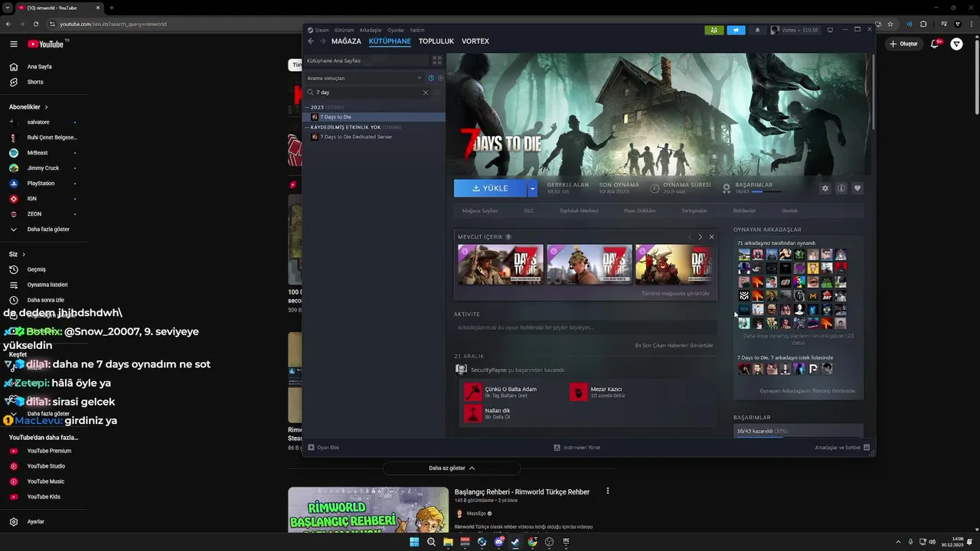Click the Mevcut İçerik help question mark
Viewport: 980px width, 551px height.
pyautogui.click(x=508, y=237)
